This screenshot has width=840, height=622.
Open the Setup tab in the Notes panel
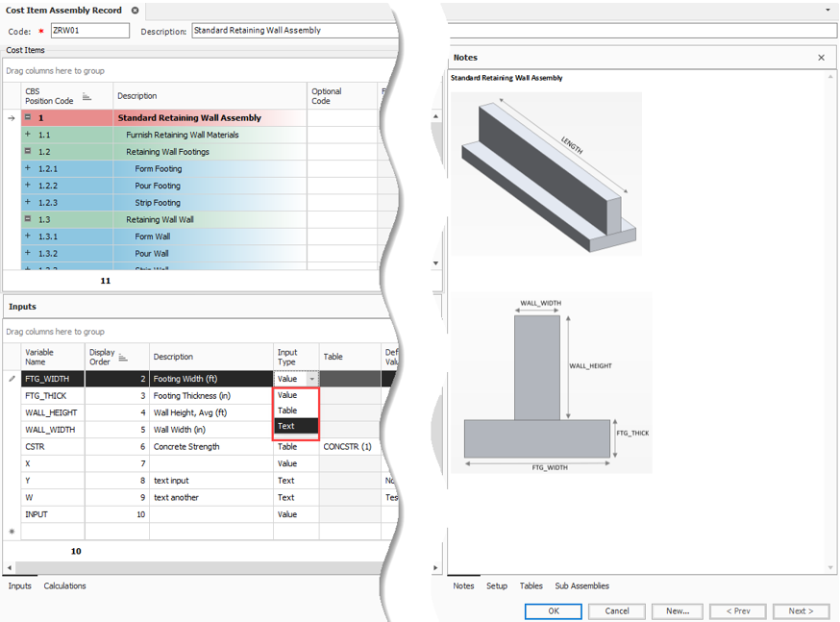coord(497,585)
